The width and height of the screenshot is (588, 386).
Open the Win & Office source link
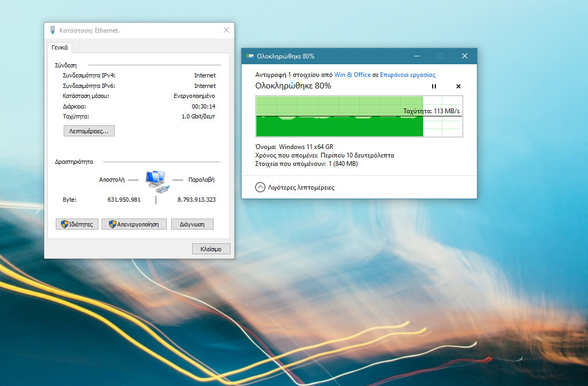click(352, 75)
